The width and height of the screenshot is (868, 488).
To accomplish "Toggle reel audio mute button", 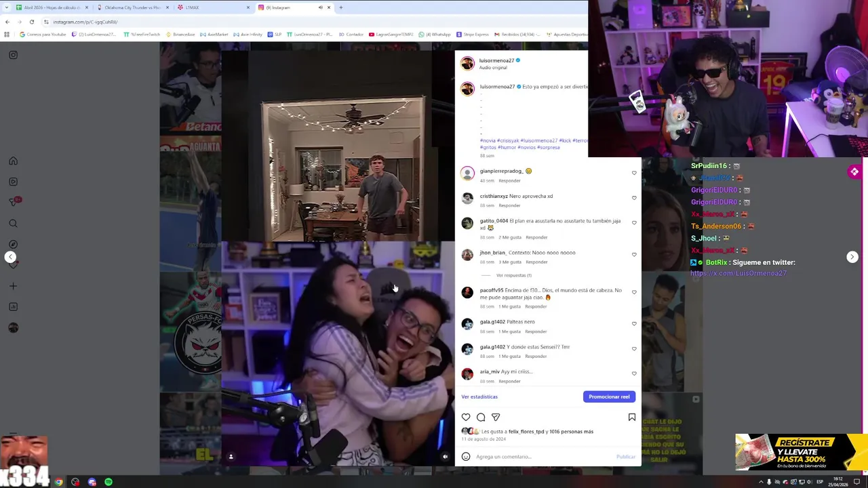I will pos(445,457).
